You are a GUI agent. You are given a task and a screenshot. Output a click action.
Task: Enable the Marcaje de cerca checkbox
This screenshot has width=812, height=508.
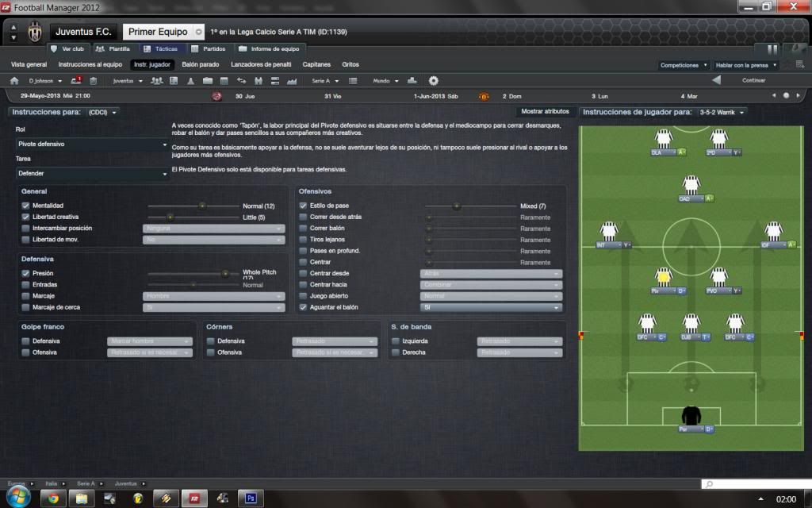[25, 307]
